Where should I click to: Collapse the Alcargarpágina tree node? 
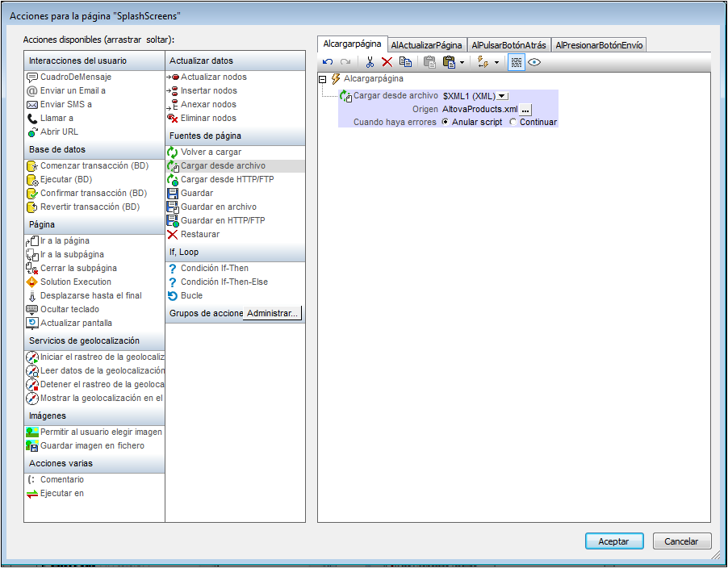[x=323, y=79]
